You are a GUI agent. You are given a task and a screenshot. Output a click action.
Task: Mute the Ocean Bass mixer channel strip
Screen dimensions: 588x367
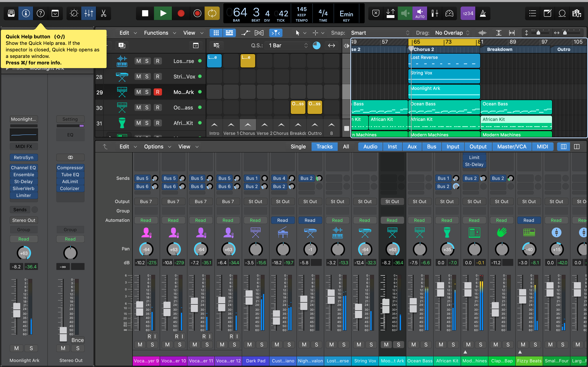(414, 344)
